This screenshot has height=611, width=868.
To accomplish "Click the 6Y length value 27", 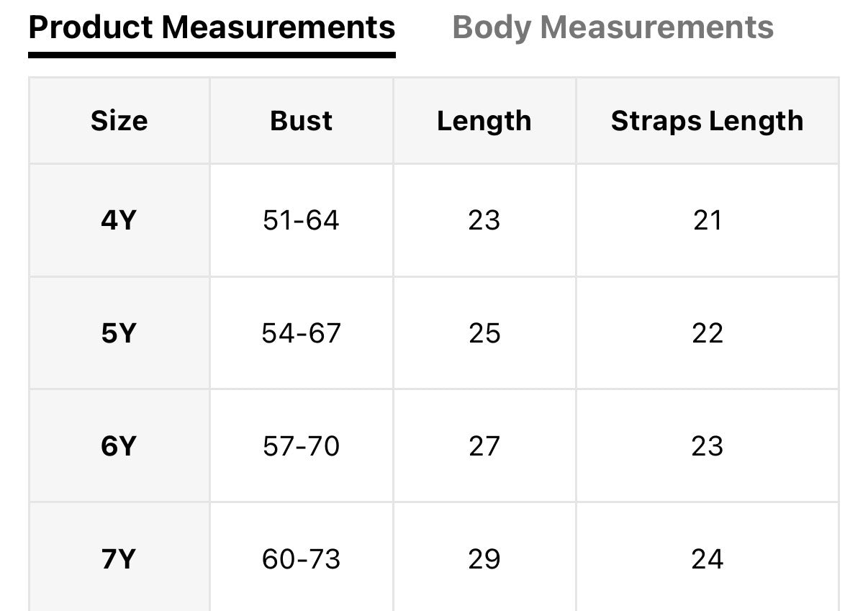I will (484, 446).
